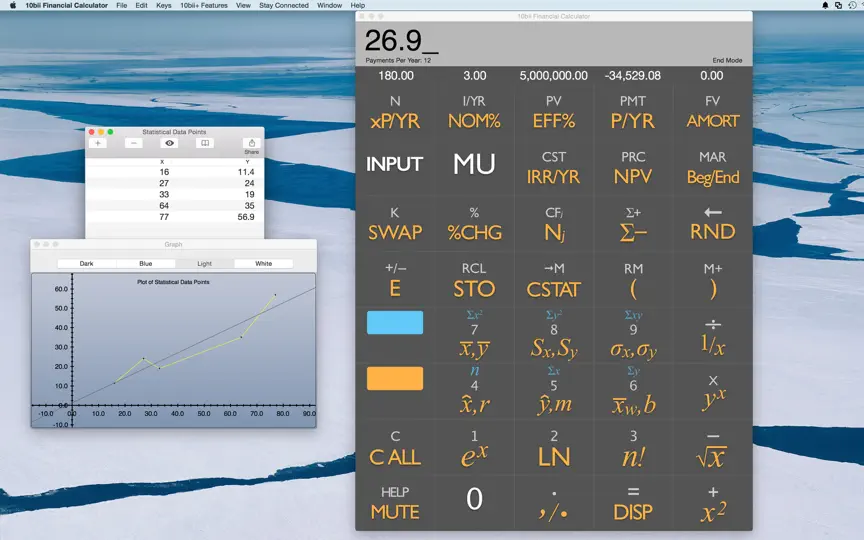Open the 10bii+ Features menu

(204, 5)
